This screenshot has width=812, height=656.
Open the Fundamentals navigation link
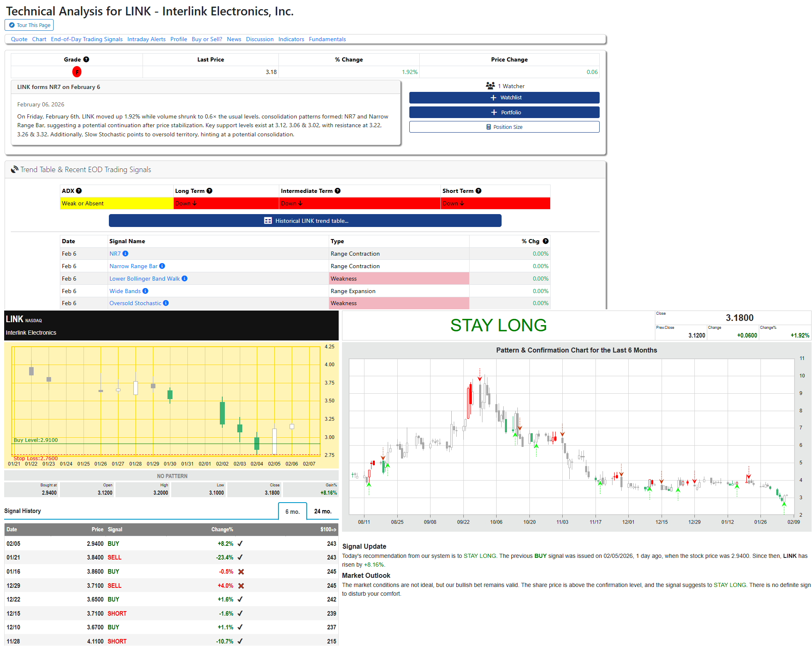pyautogui.click(x=327, y=39)
